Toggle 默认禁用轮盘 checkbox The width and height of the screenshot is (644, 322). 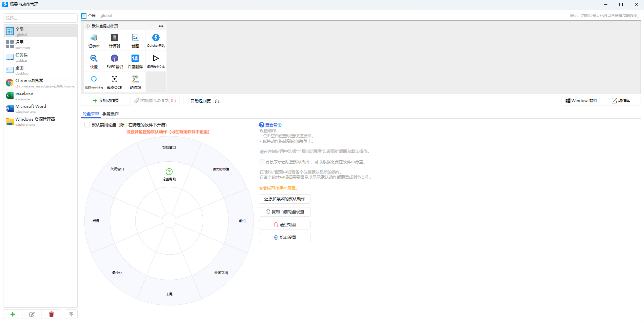pyautogui.click(x=87, y=125)
